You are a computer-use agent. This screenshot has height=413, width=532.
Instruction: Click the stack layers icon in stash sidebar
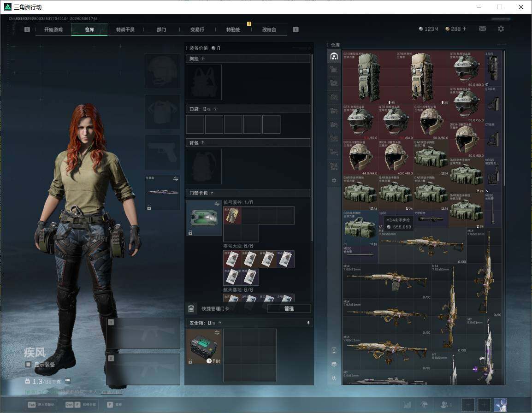[334, 364]
